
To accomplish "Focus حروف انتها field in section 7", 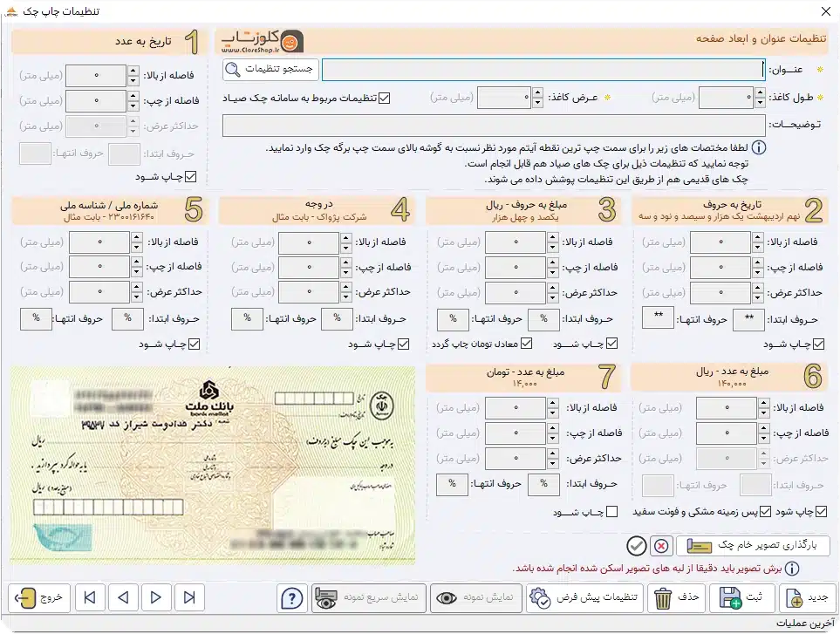I will [452, 485].
